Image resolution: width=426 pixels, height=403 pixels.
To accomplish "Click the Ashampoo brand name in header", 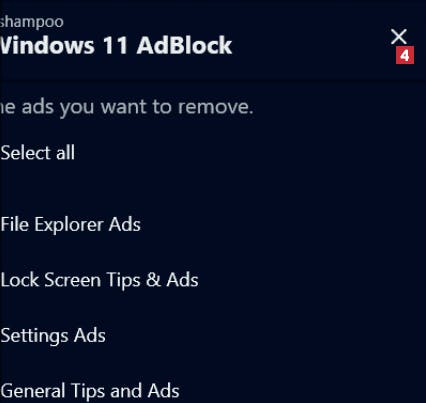I will 32,22.
